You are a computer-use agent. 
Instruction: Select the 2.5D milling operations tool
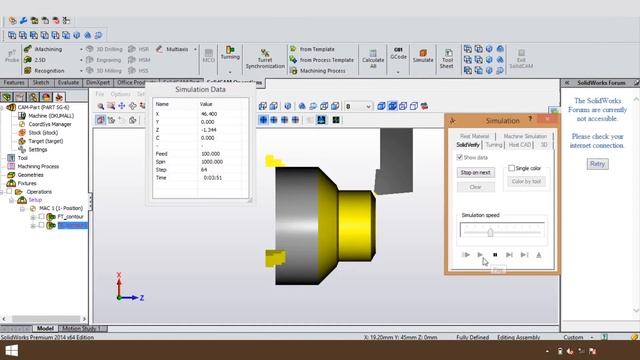tap(35, 60)
